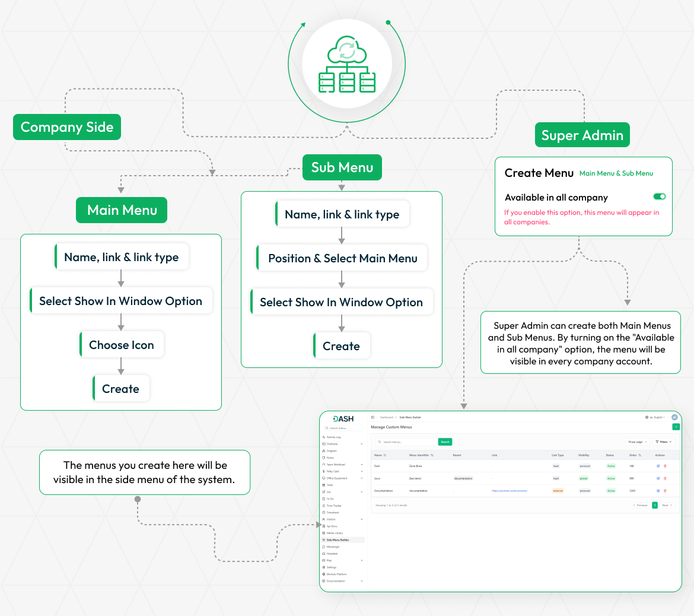
Task: Open Time Tracker in the sidebar
Action: click(332, 506)
